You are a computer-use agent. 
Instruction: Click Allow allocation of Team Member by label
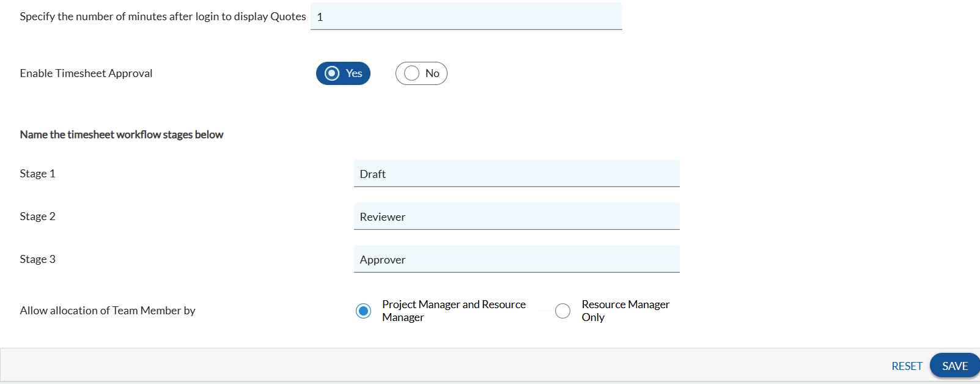tap(108, 311)
